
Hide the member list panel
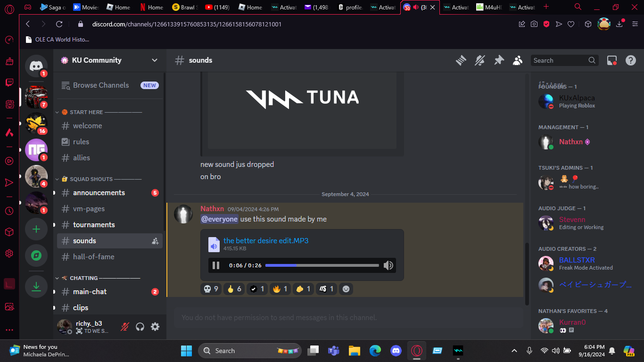(x=518, y=60)
